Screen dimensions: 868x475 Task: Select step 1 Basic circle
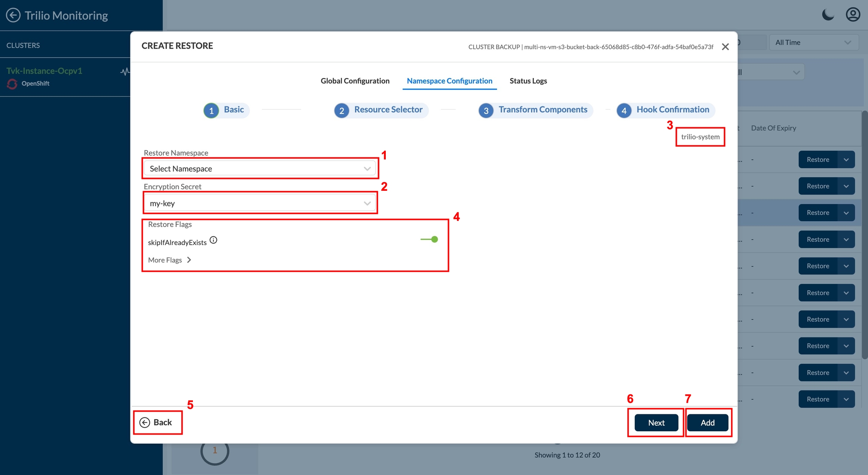tap(211, 110)
